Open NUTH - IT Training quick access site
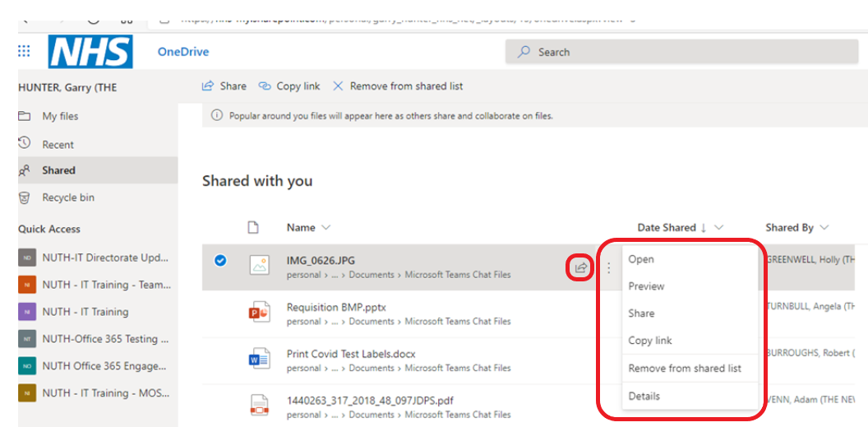This screenshot has height=427, width=868. click(85, 312)
